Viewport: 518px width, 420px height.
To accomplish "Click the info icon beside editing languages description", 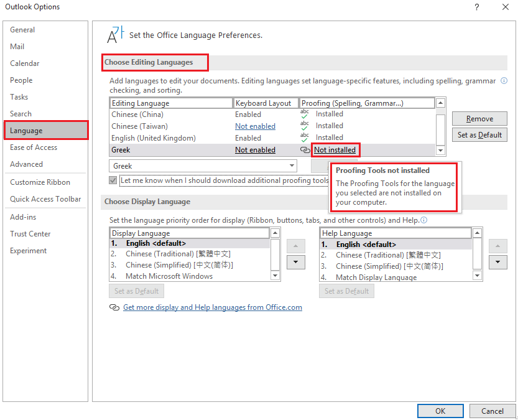I will (x=504, y=81).
